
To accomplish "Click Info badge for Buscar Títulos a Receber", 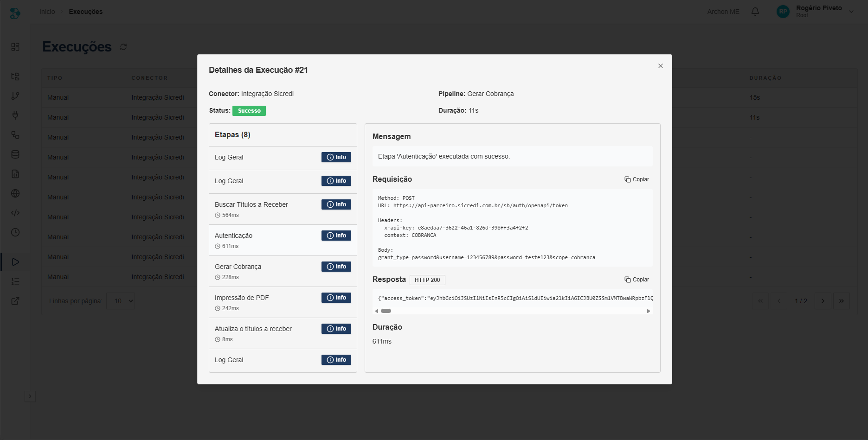I will (x=336, y=204).
